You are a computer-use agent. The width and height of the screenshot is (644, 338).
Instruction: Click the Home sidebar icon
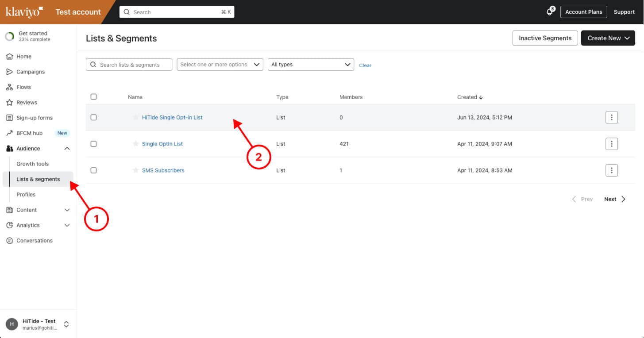click(9, 57)
